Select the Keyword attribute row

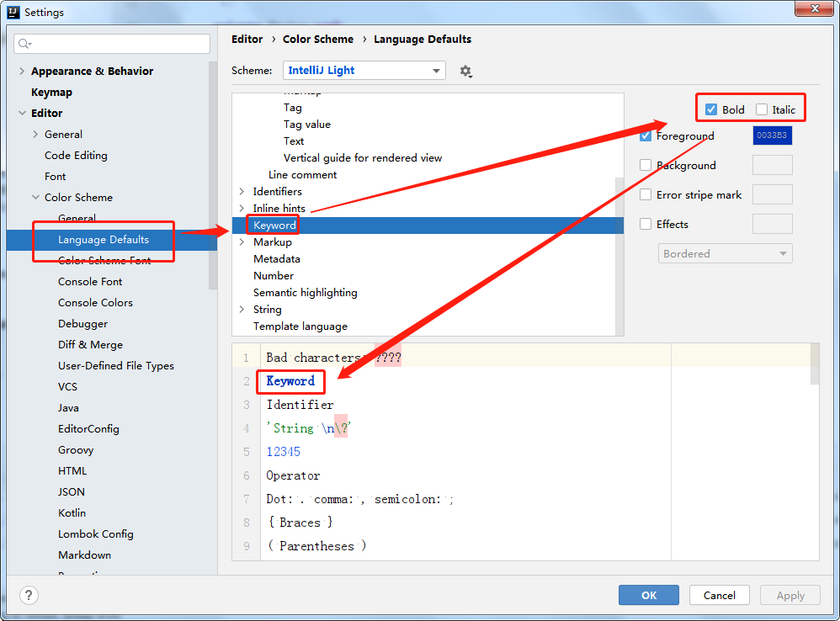[428, 226]
